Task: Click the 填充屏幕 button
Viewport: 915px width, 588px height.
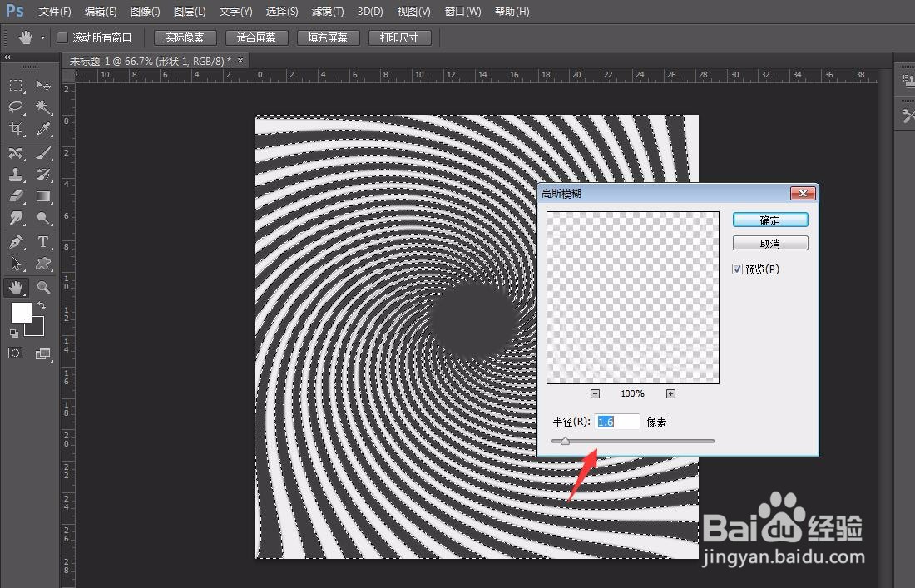Action: [328, 38]
